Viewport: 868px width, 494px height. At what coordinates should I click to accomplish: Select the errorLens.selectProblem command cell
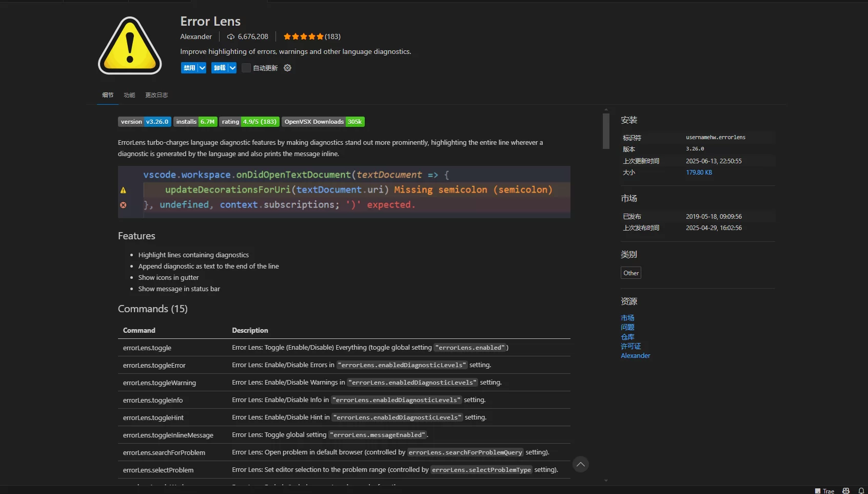point(159,470)
